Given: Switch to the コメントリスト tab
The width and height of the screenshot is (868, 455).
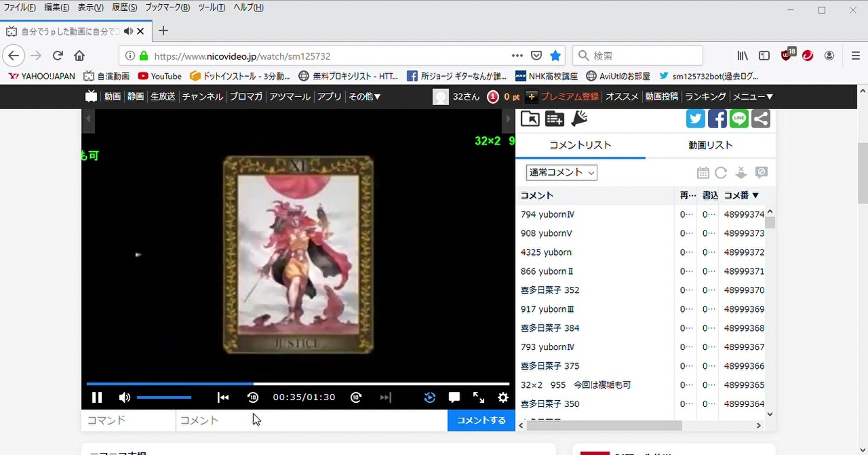Looking at the screenshot, I should point(580,145).
